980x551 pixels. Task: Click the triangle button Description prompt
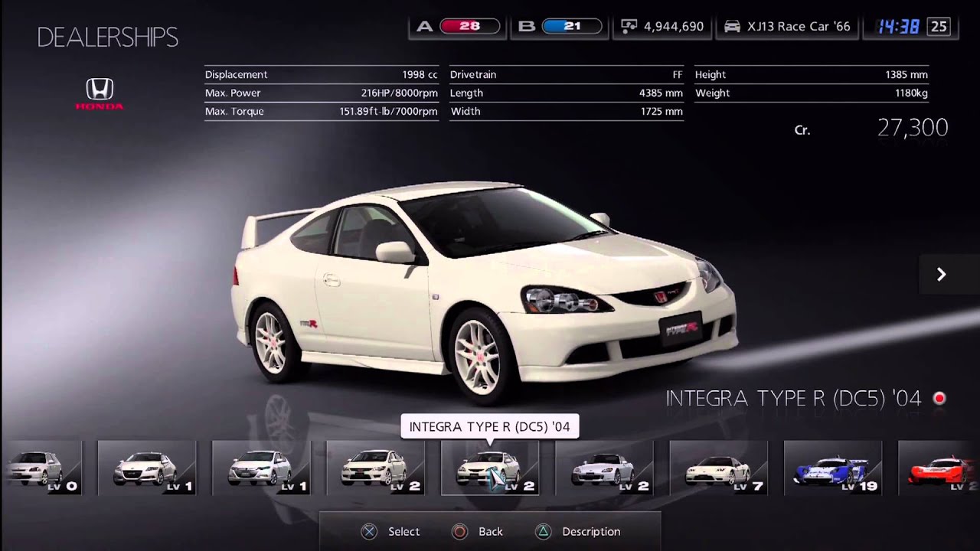pyautogui.click(x=577, y=531)
